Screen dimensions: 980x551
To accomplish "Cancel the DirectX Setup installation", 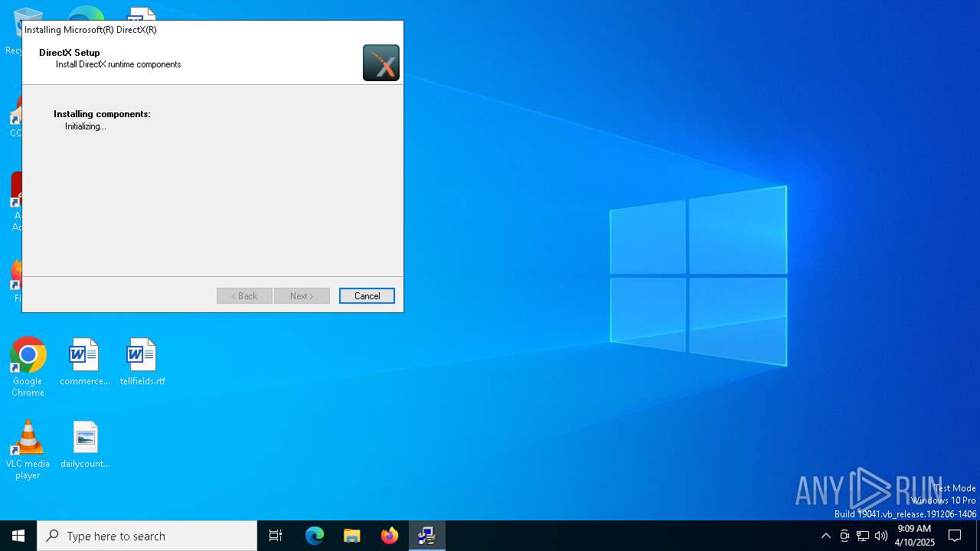I will coord(367,296).
